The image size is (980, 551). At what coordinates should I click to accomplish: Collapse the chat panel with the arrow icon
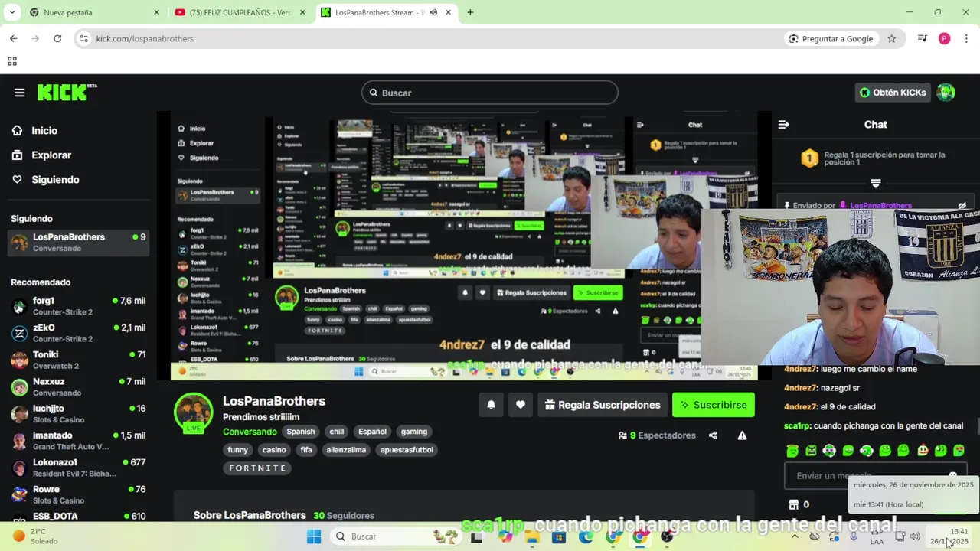pos(783,125)
